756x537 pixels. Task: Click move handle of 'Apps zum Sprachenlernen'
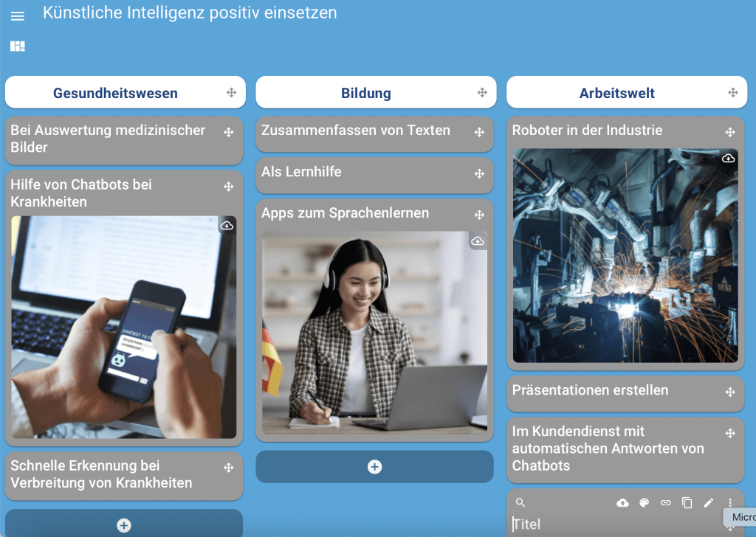pos(479,215)
